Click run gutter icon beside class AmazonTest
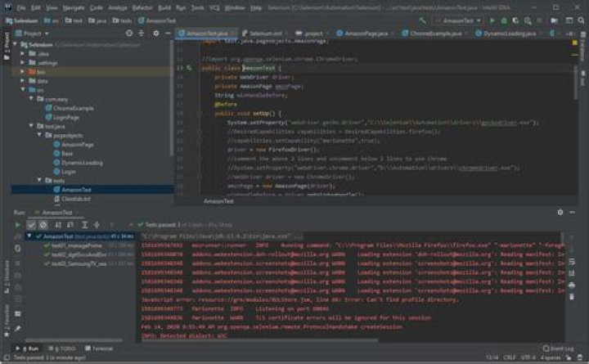 pyautogui.click(x=189, y=68)
